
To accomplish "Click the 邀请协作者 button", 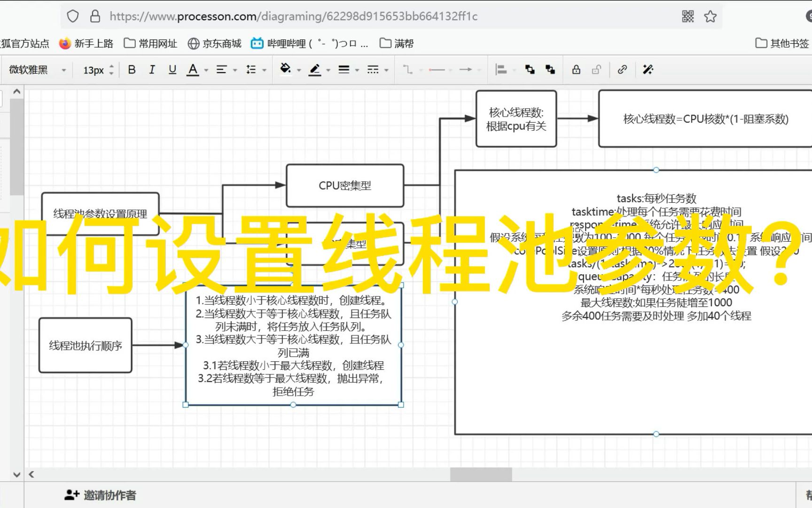I will 100,495.
